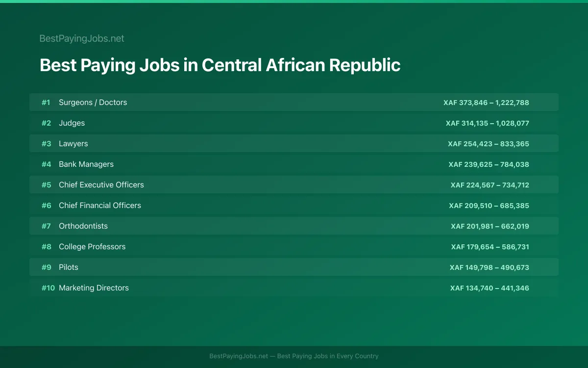
Task: Click salary XAF 373,846 – 1,222,788
Action: point(486,103)
